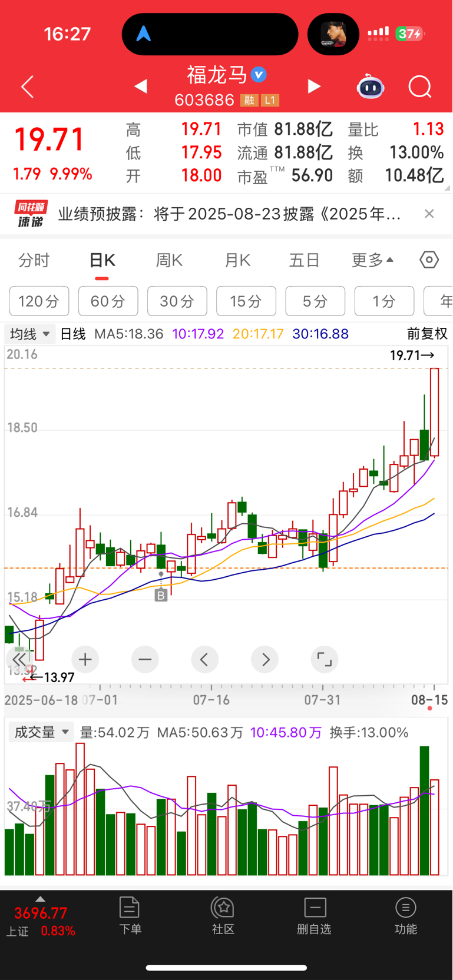Open 社区 community icon
Image resolution: width=453 pixels, height=980 pixels.
tap(223, 915)
